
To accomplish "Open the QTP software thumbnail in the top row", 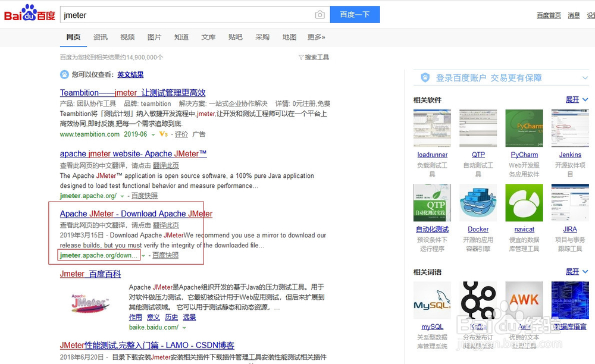I will 478,128.
